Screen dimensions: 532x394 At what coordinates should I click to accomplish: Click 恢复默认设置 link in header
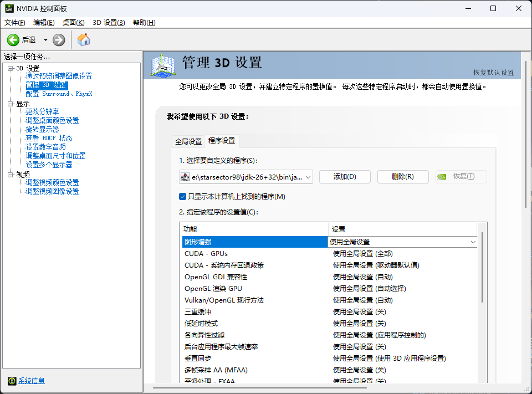coord(494,73)
